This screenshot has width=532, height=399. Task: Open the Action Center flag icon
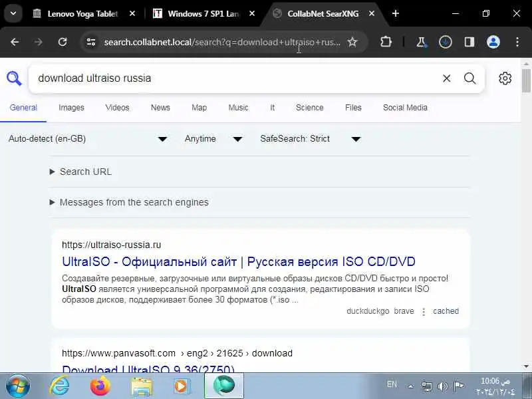coord(458,386)
